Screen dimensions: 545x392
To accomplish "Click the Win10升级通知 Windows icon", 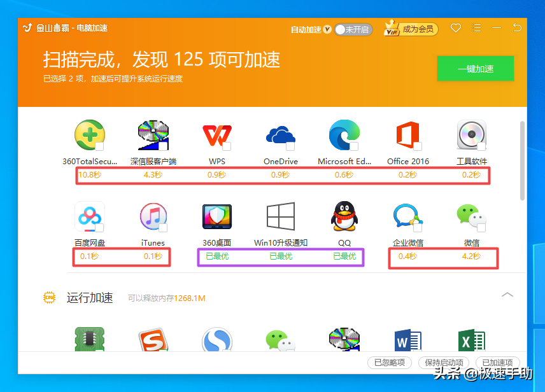I will click(281, 216).
